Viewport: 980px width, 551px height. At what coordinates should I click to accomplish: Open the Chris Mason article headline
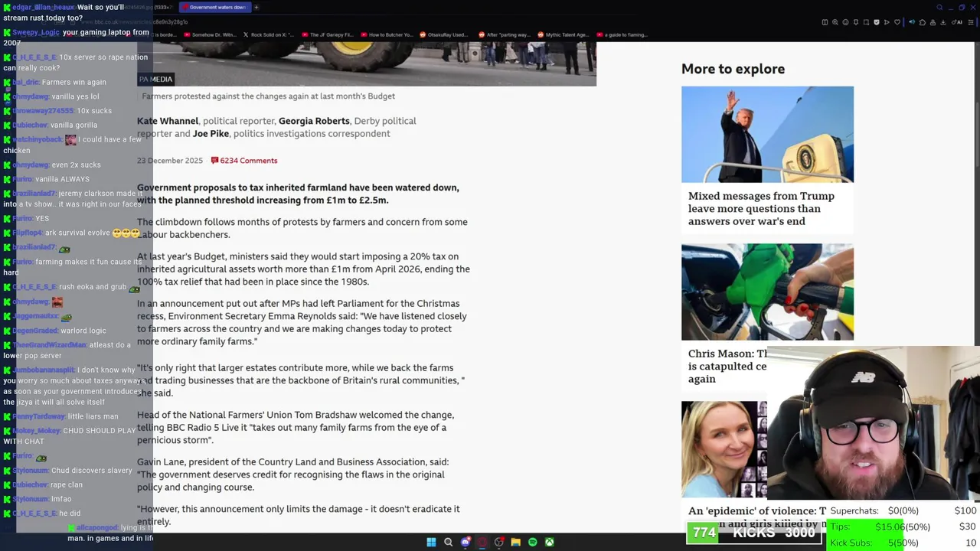pyautogui.click(x=727, y=366)
